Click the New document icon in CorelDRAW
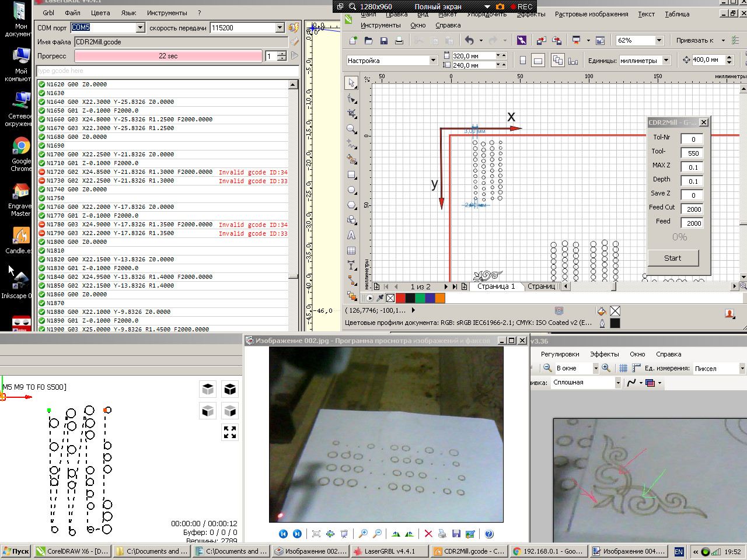The height and width of the screenshot is (560, 747). [353, 40]
